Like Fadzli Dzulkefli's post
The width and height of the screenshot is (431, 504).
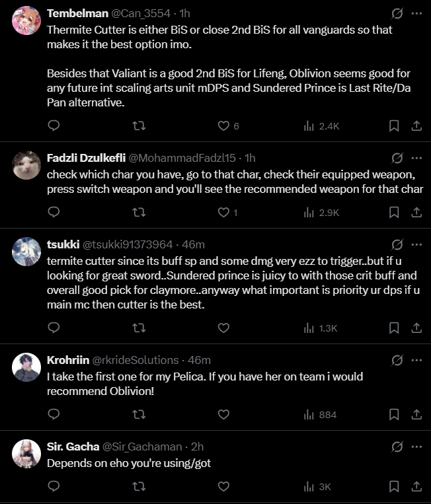click(223, 212)
